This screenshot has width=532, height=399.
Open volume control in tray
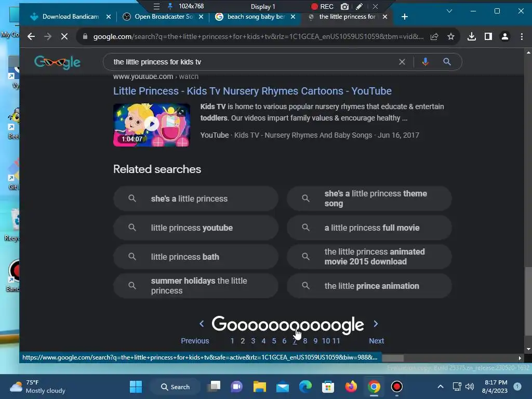click(470, 387)
